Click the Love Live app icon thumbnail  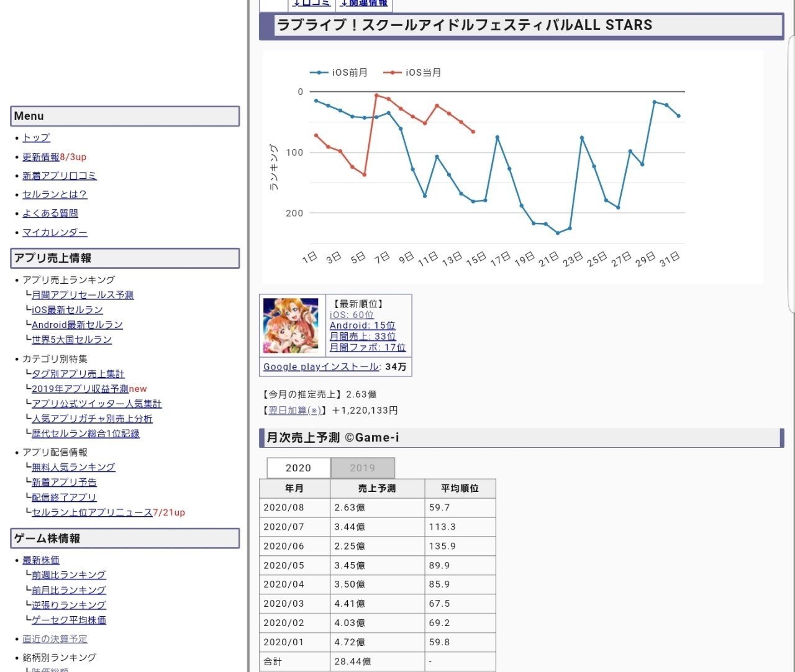(291, 325)
